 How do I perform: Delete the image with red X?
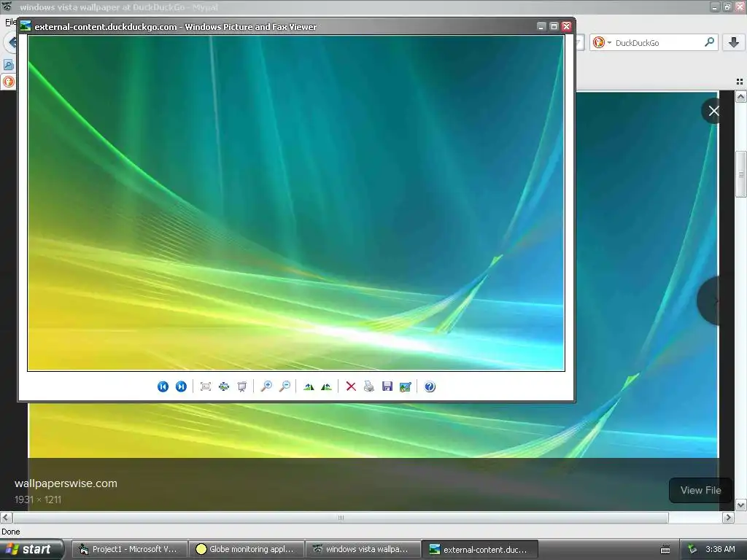[351, 386]
